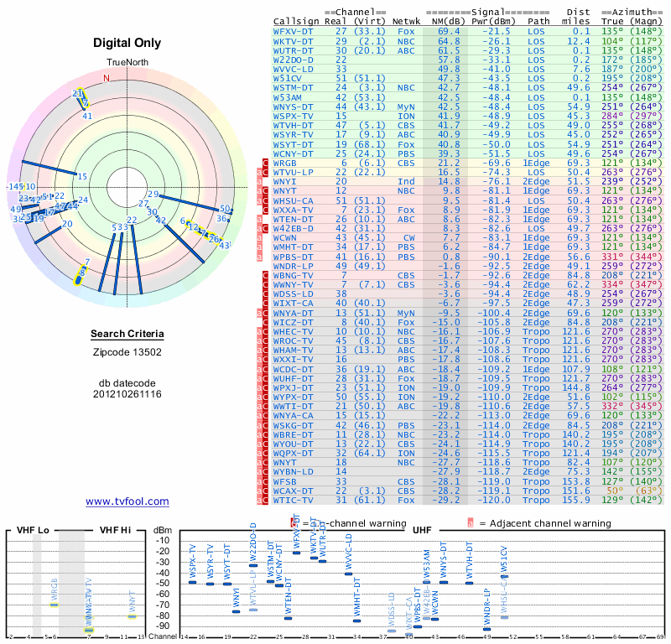
Task: Select the WCWN callsign in the table
Action: (x=284, y=237)
